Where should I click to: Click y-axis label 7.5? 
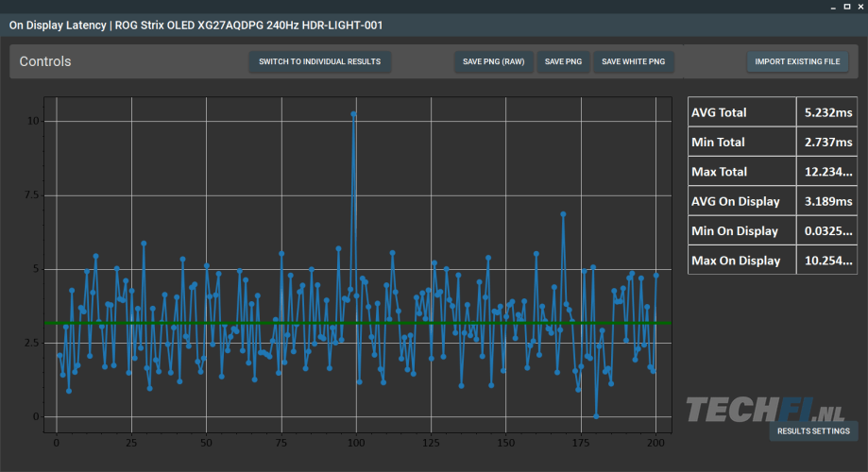point(32,195)
